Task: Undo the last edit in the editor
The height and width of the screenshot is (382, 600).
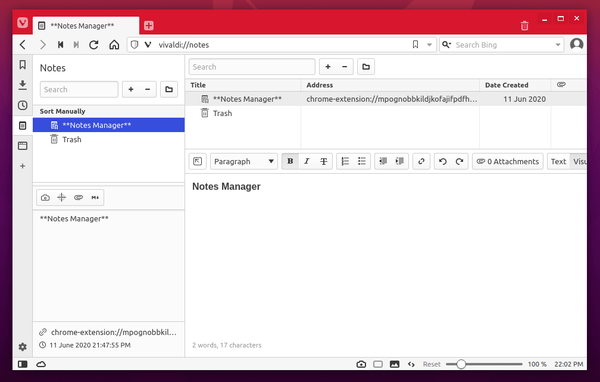Action: pyautogui.click(x=443, y=161)
